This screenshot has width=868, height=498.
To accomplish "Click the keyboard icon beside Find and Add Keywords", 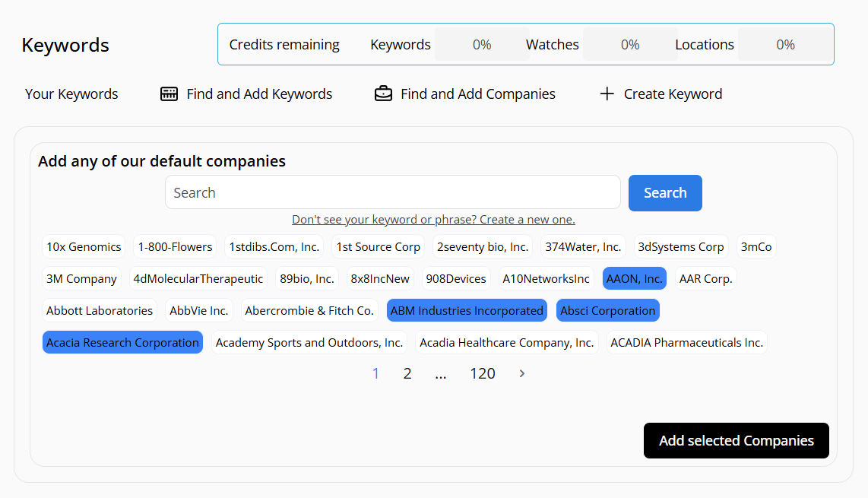I will [169, 94].
